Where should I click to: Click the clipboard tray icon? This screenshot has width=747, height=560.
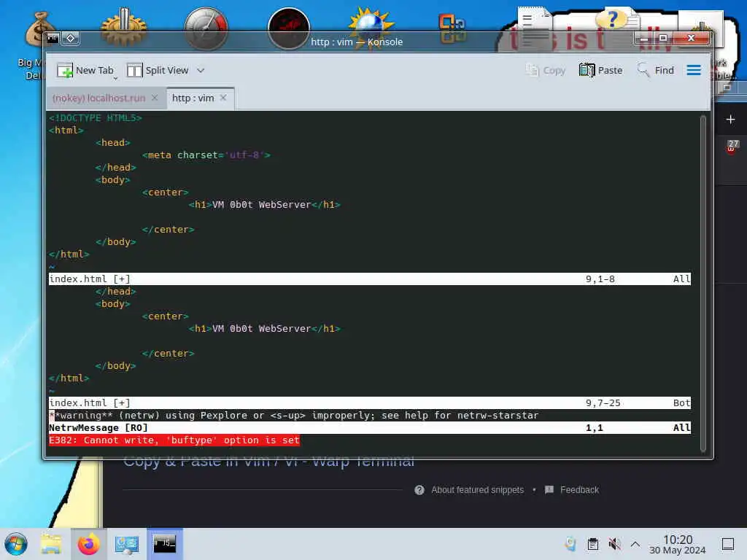point(592,544)
